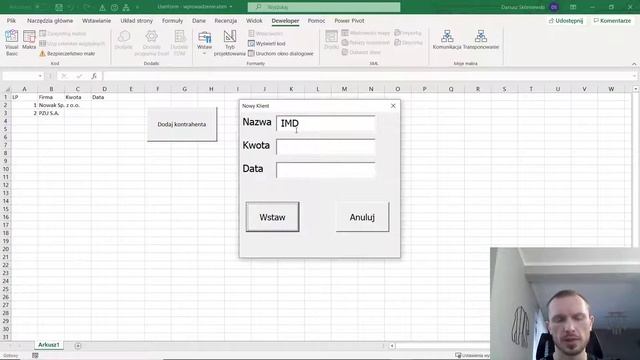Viewport: 640px width, 360px height.
Task: Open the Formuły tab
Action: (172, 20)
